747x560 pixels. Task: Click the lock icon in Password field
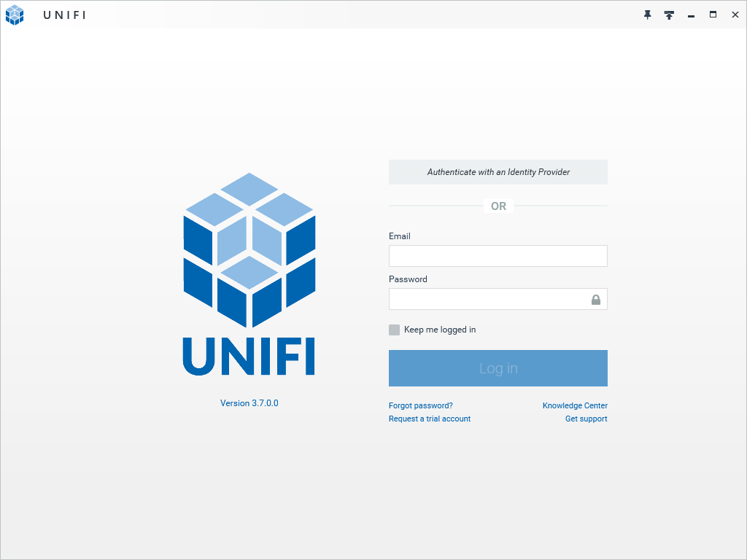595,300
